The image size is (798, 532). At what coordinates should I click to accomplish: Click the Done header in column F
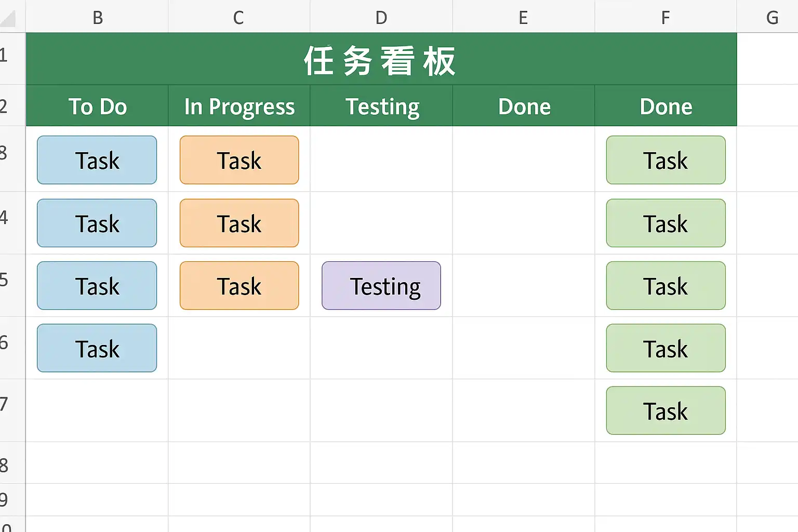point(666,107)
